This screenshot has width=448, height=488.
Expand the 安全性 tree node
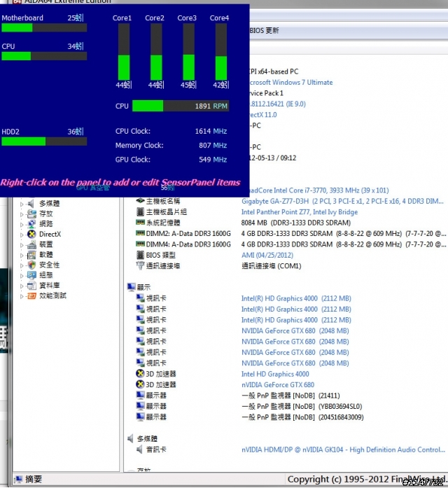click(22, 266)
